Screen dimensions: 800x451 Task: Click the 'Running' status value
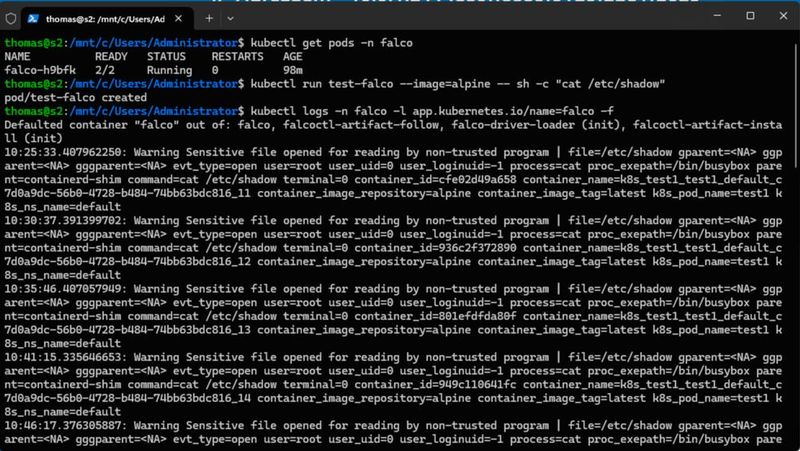click(169, 70)
